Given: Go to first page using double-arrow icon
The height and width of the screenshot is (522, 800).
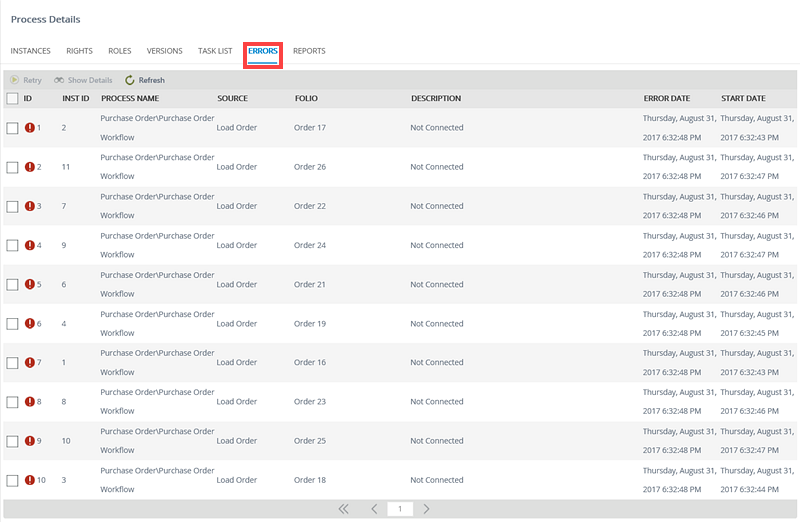Looking at the screenshot, I should (344, 509).
